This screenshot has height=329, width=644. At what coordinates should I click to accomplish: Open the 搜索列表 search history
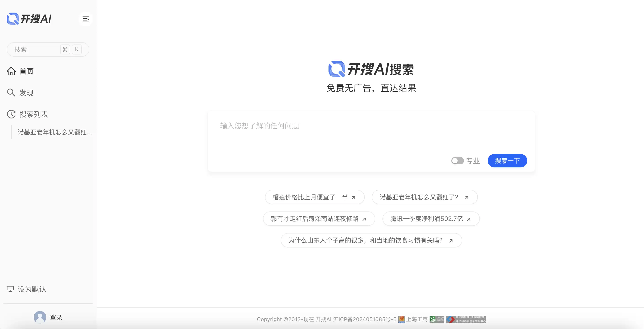[x=27, y=114]
